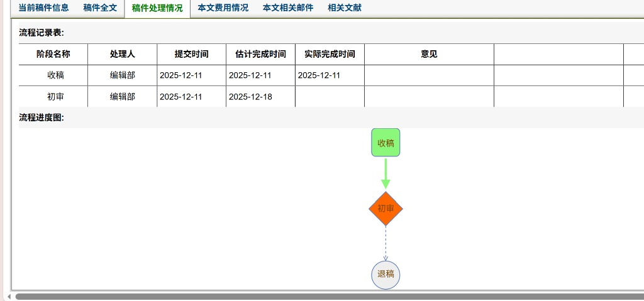Open the 本文费用情况 tab
The width and height of the screenshot is (644, 301).
pyautogui.click(x=223, y=8)
